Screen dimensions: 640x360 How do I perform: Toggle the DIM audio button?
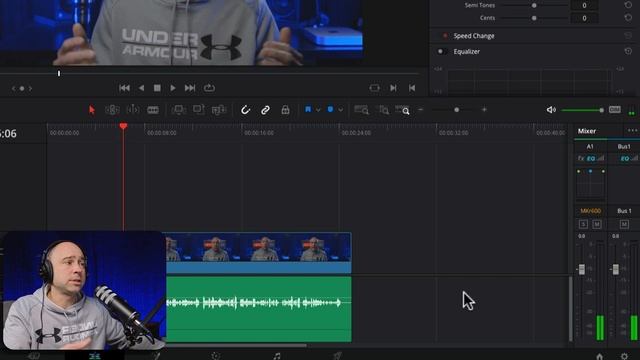pos(615,109)
